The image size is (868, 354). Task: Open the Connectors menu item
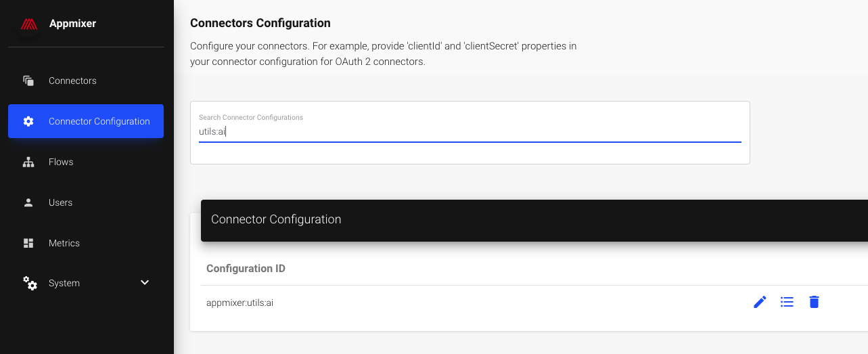coord(72,81)
